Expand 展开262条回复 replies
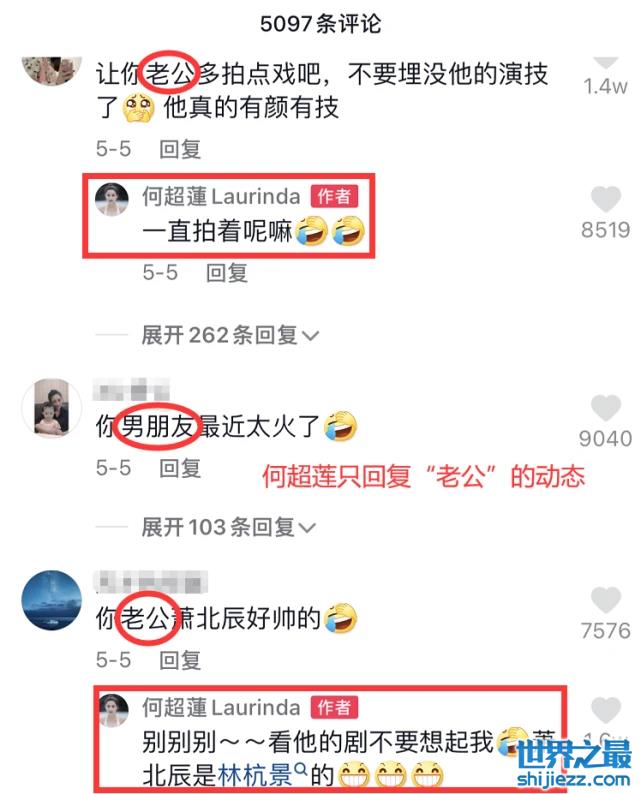This screenshot has height=794, width=641. (x=229, y=335)
